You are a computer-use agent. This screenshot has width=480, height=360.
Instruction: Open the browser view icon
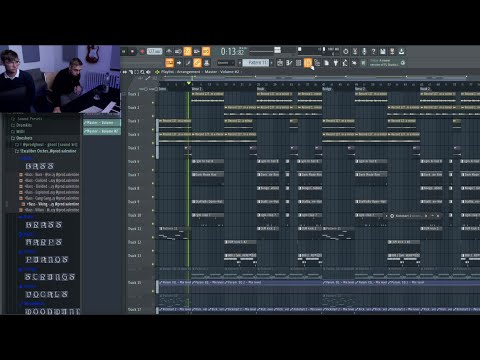click(317, 63)
